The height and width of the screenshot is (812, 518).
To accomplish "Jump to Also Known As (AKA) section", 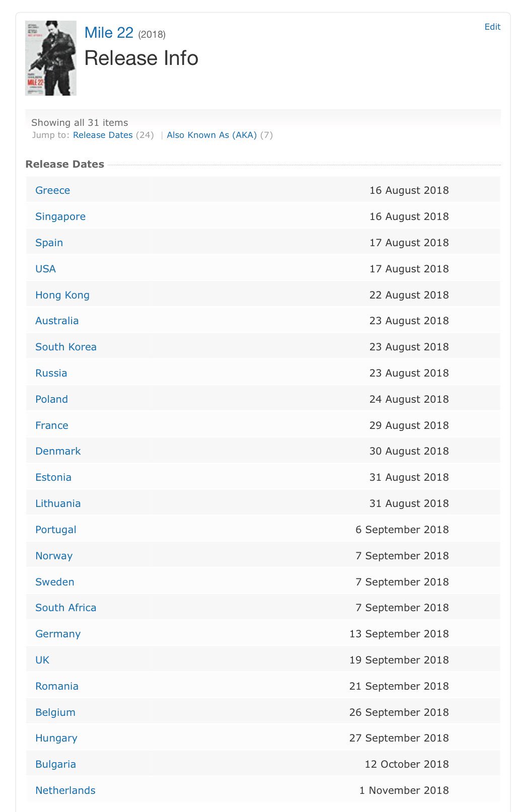I will click(x=212, y=135).
